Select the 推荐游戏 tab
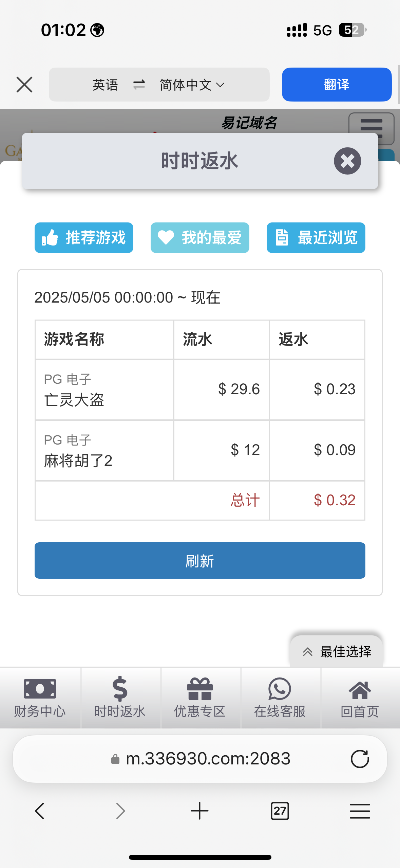The width and height of the screenshot is (400, 868). pos(84,238)
